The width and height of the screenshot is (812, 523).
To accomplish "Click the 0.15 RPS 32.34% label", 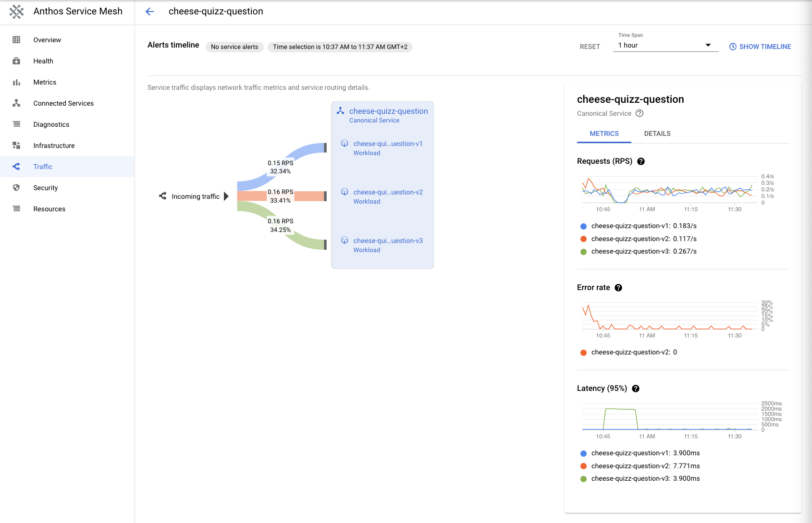I will [280, 167].
